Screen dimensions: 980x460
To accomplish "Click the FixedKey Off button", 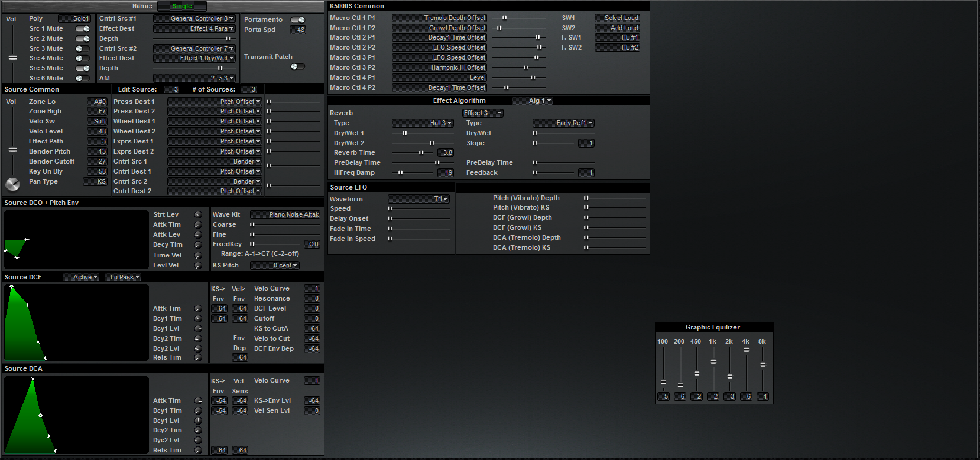I will [x=313, y=244].
